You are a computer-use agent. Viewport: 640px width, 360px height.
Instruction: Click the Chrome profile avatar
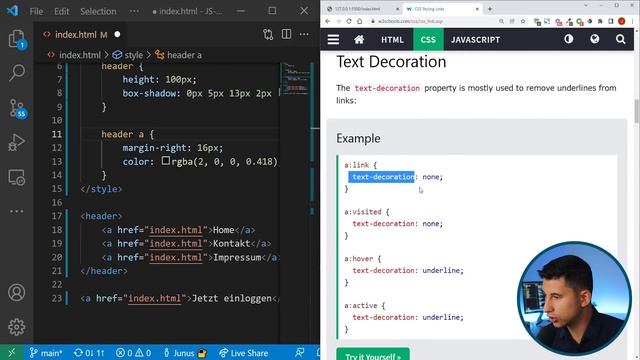(x=622, y=21)
